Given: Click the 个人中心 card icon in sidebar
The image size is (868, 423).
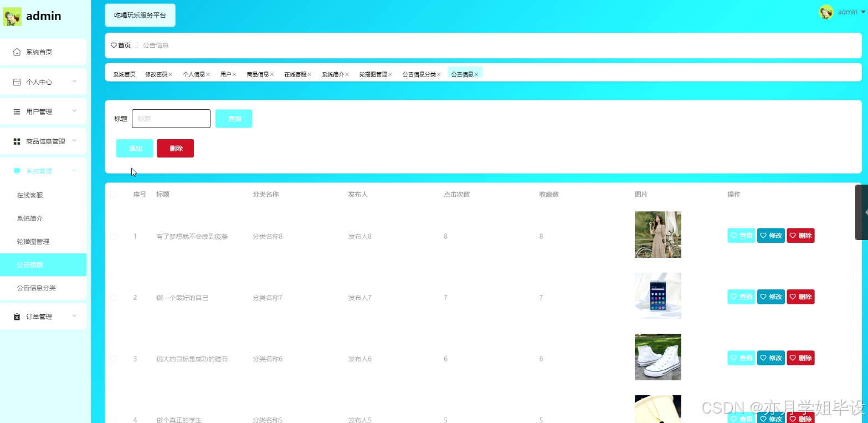Looking at the screenshot, I should 17,82.
